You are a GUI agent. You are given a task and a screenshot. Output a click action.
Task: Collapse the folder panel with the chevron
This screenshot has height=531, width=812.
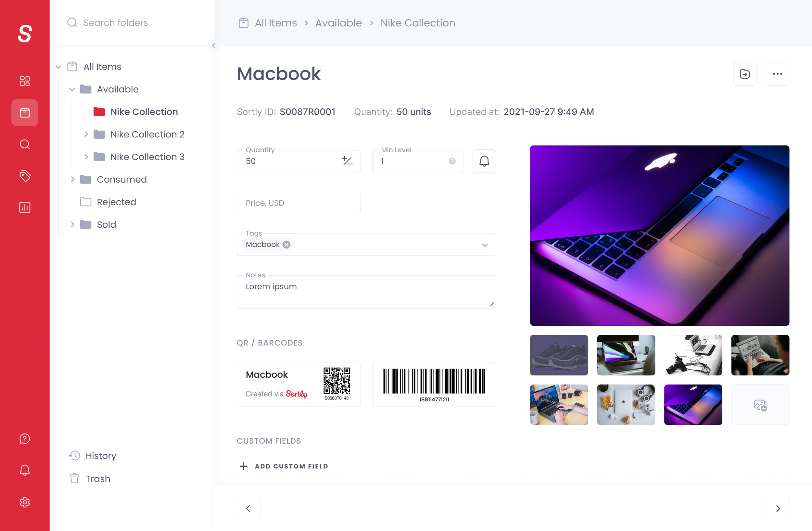(x=214, y=45)
